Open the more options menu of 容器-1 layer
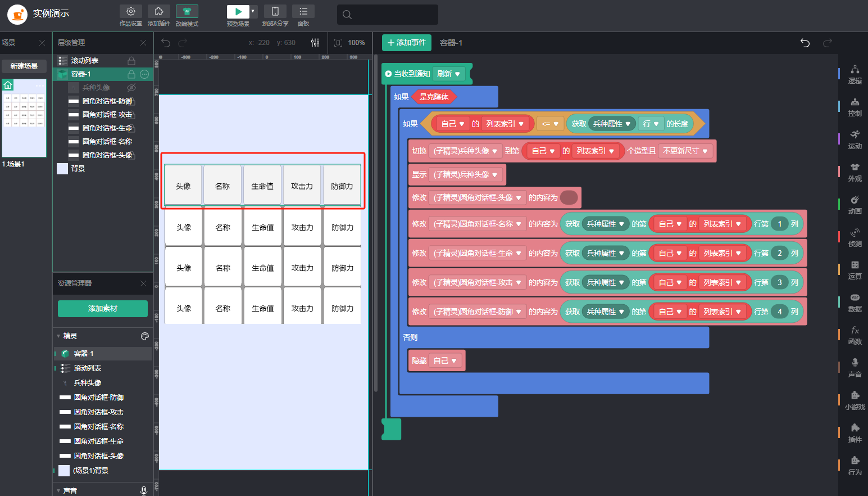This screenshot has height=496, width=868. (144, 74)
